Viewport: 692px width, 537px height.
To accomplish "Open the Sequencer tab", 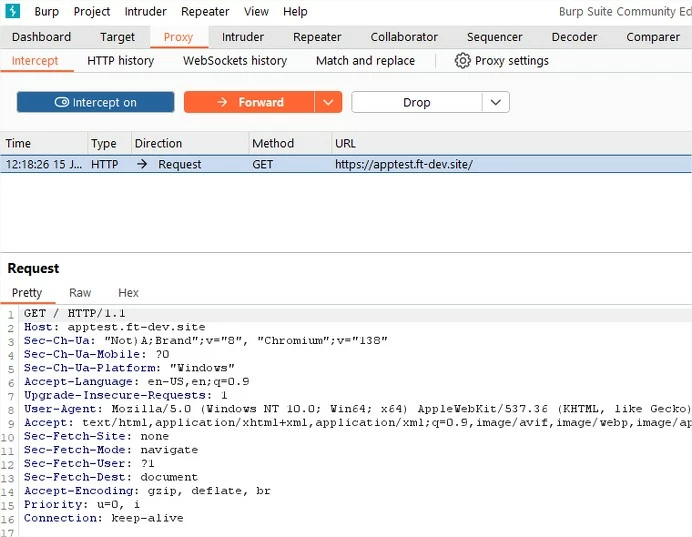I will click(494, 37).
